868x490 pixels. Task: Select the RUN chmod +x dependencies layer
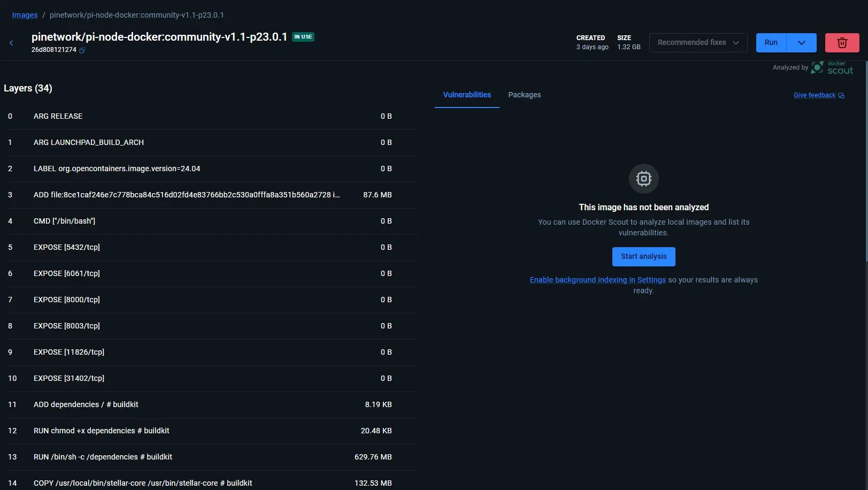click(212, 431)
